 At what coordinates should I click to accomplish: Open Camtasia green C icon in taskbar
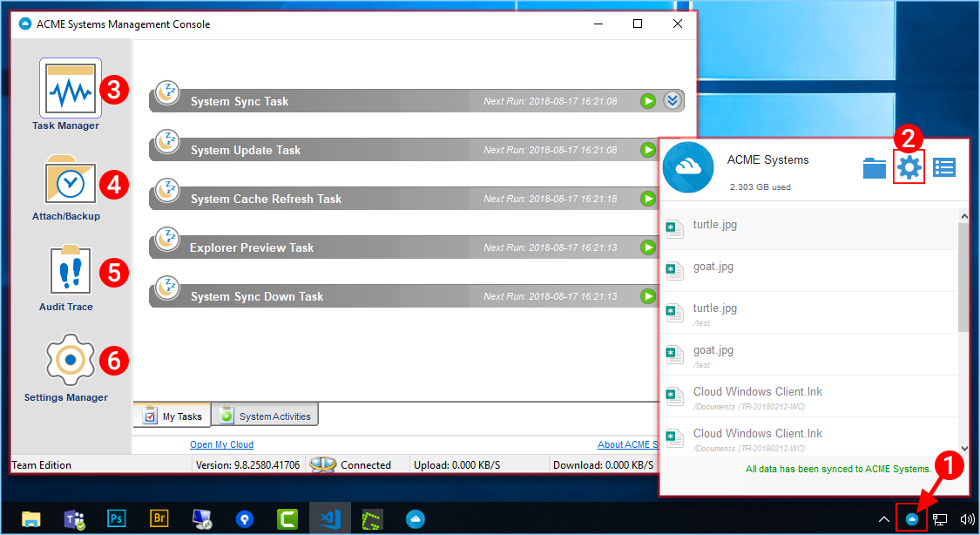(x=287, y=518)
